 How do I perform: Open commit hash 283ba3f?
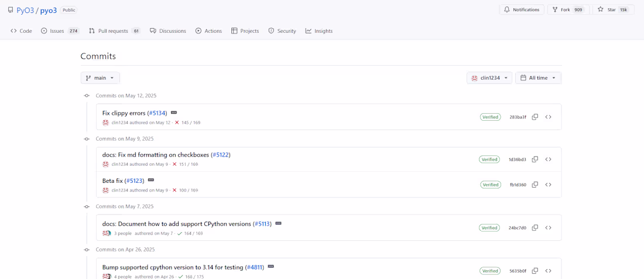coord(518,117)
